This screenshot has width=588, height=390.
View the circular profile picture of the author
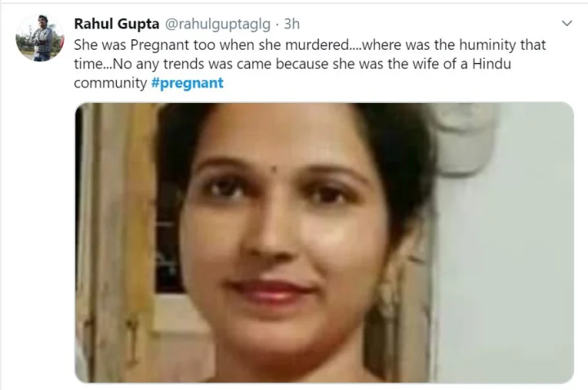coord(40,38)
